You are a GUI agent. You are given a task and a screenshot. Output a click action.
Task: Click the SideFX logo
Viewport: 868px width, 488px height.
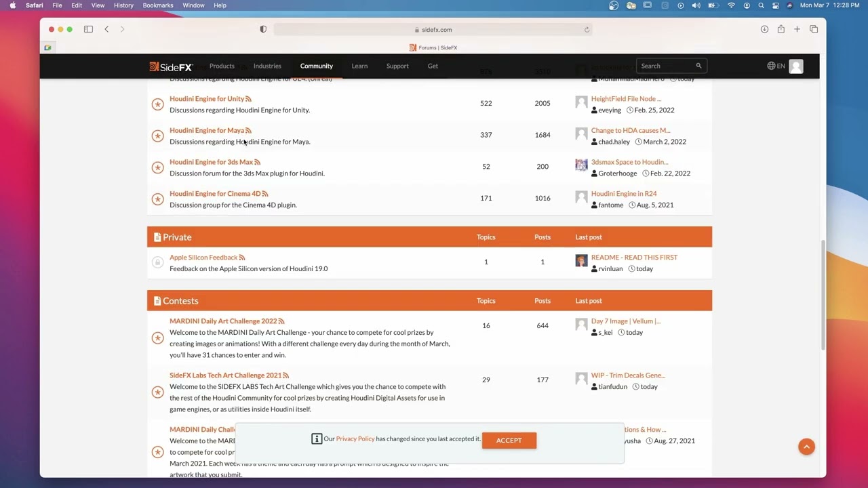click(x=171, y=66)
